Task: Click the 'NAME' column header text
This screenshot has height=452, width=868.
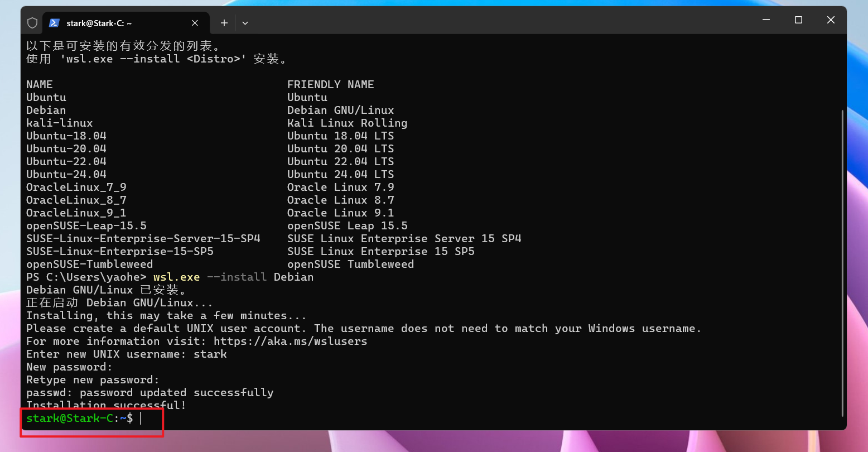Action: (40, 84)
